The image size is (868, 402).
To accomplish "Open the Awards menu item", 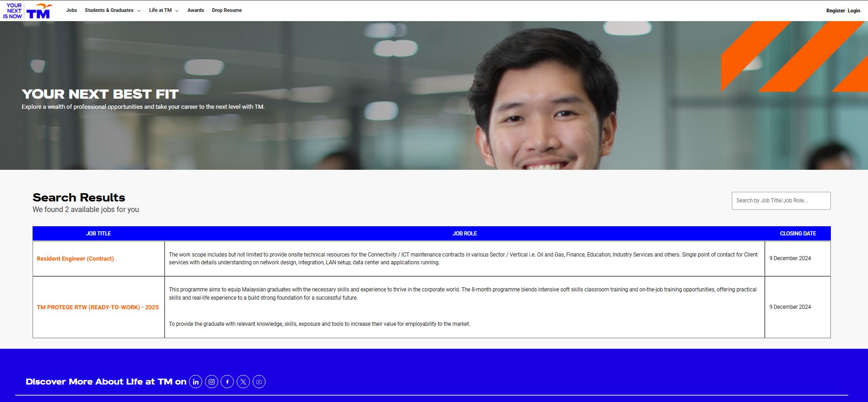I will tap(196, 10).
